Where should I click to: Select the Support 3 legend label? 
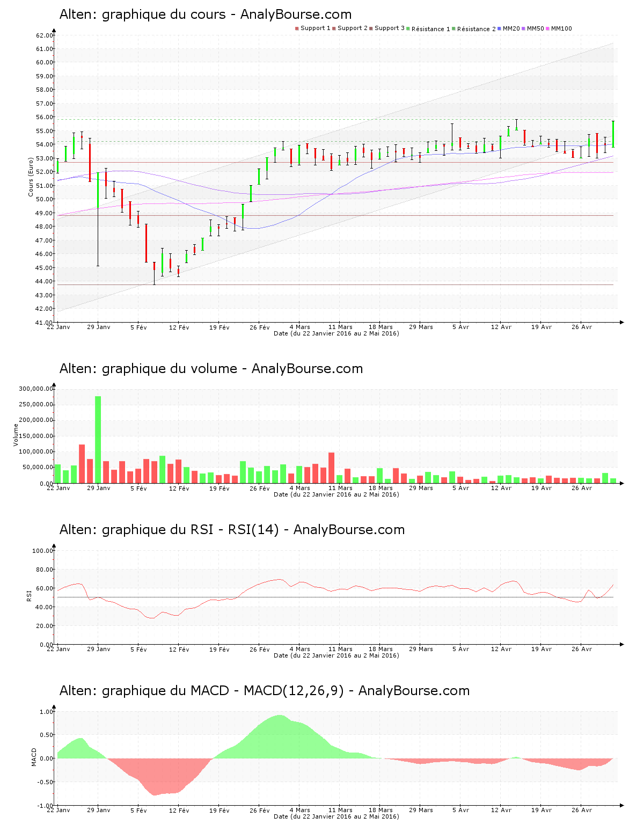(x=390, y=28)
